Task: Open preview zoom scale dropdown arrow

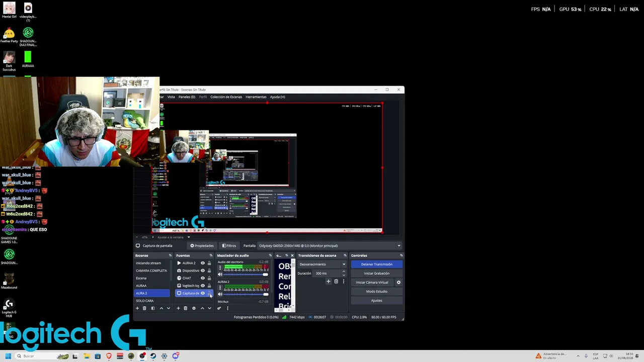Action: click(189, 237)
